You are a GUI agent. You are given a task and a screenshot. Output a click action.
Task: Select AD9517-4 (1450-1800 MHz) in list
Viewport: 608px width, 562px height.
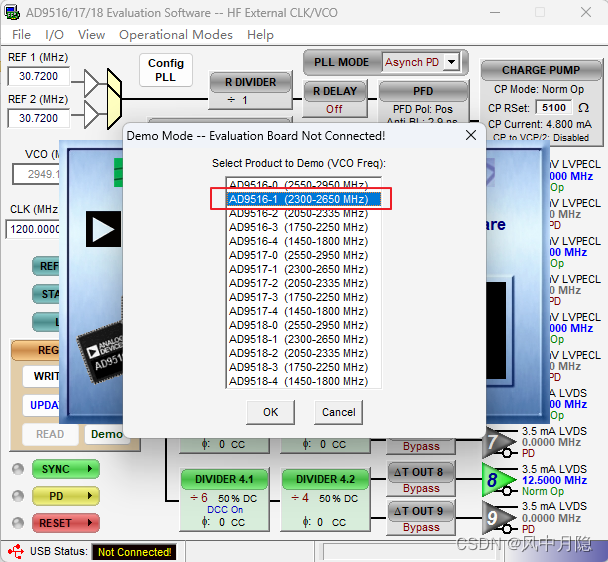(304, 311)
